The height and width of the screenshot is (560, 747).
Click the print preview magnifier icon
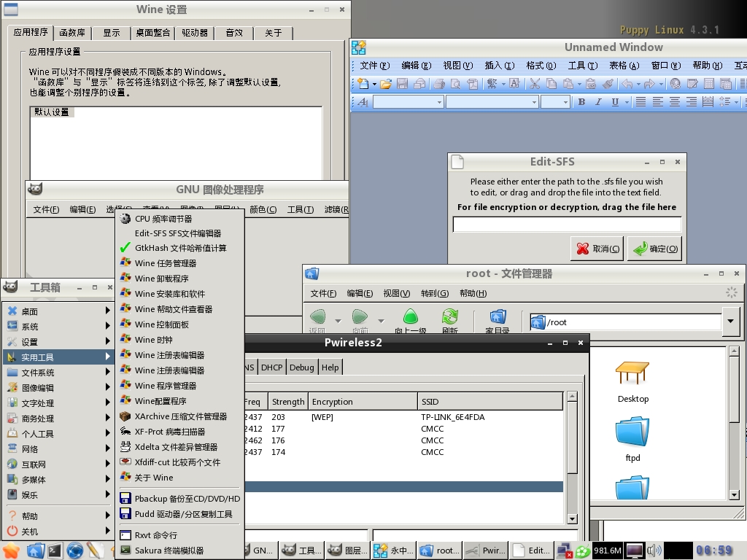click(456, 84)
